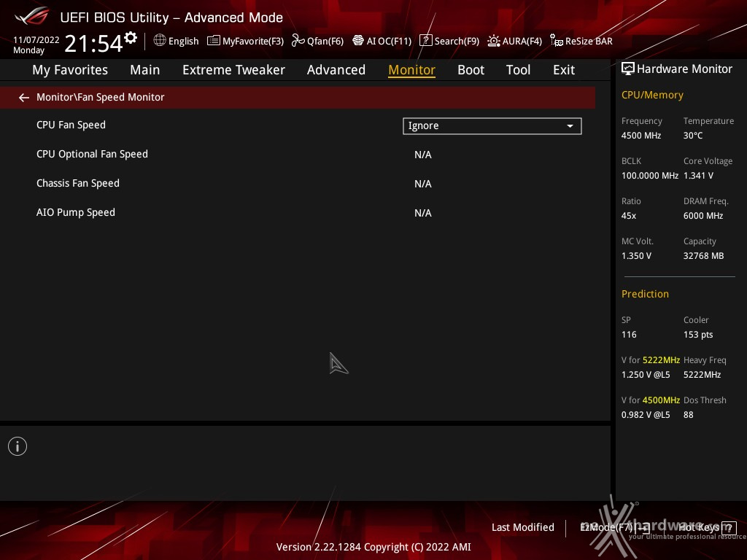Viewport: 747px width, 560px height.
Task: Open Search(F9)
Action: tap(457, 41)
